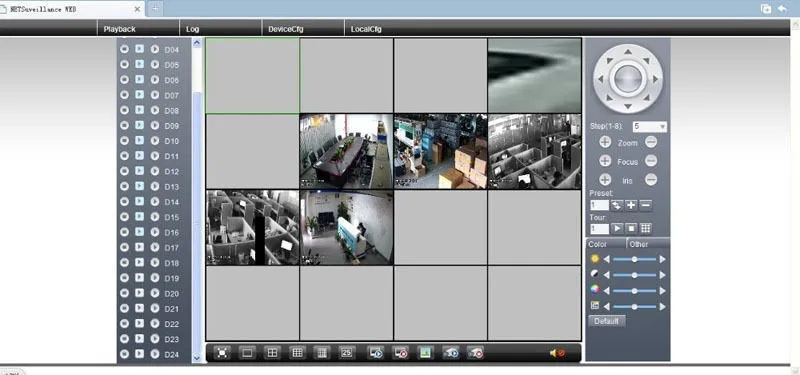Click the PTZ center round button
800x375 pixels.
click(x=628, y=79)
